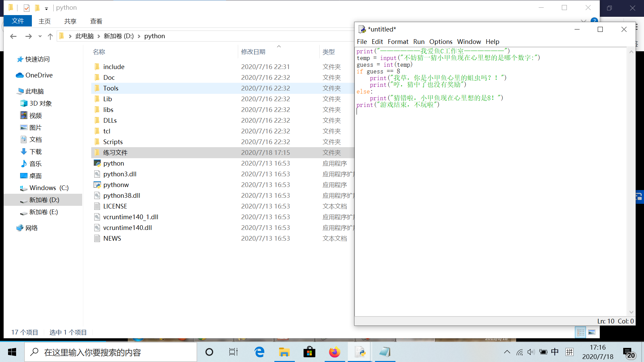Select the vcruntime140.dll file icon

coord(97,228)
